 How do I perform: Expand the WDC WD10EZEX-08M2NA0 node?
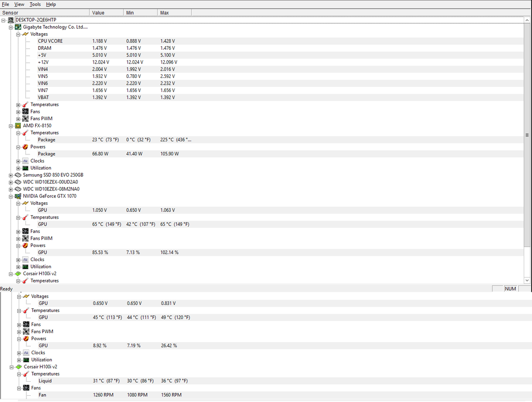11,189
